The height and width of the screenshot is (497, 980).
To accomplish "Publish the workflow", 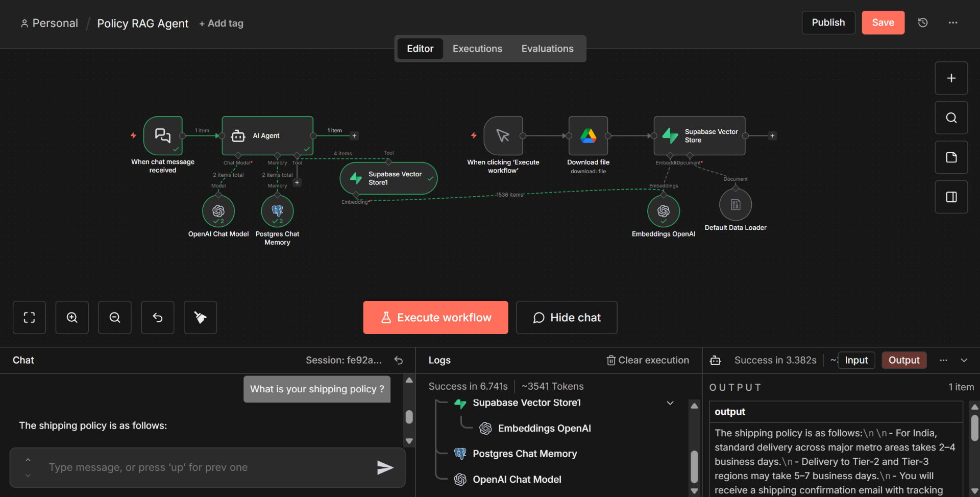I will 828,22.
